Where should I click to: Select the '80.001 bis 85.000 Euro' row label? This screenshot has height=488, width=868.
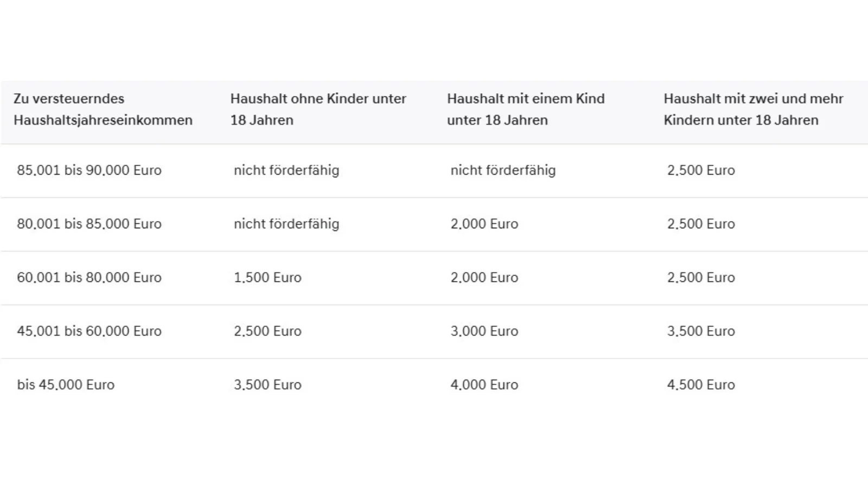[90, 224]
